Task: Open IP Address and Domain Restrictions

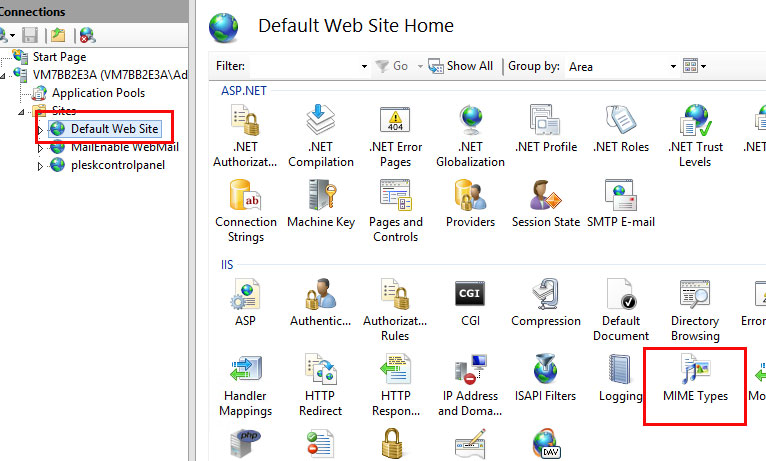Action: pyautogui.click(x=470, y=386)
